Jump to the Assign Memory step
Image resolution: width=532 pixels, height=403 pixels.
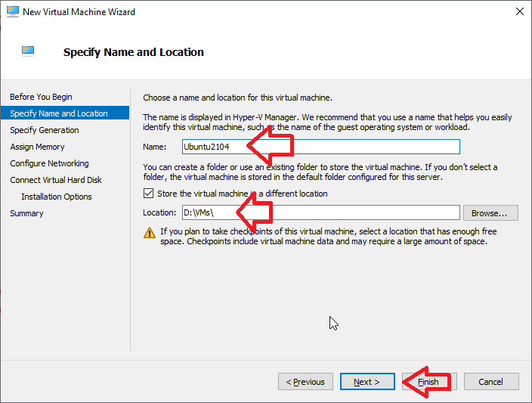click(x=37, y=147)
